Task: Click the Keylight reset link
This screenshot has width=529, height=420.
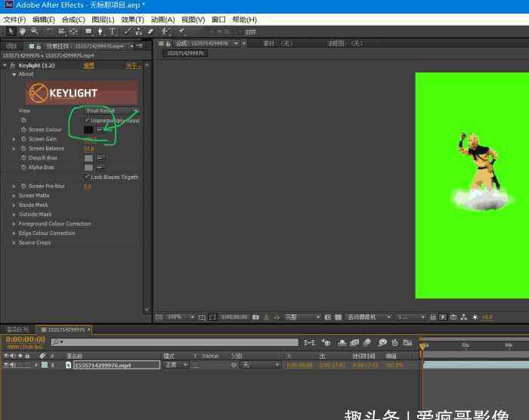Action: pos(89,66)
